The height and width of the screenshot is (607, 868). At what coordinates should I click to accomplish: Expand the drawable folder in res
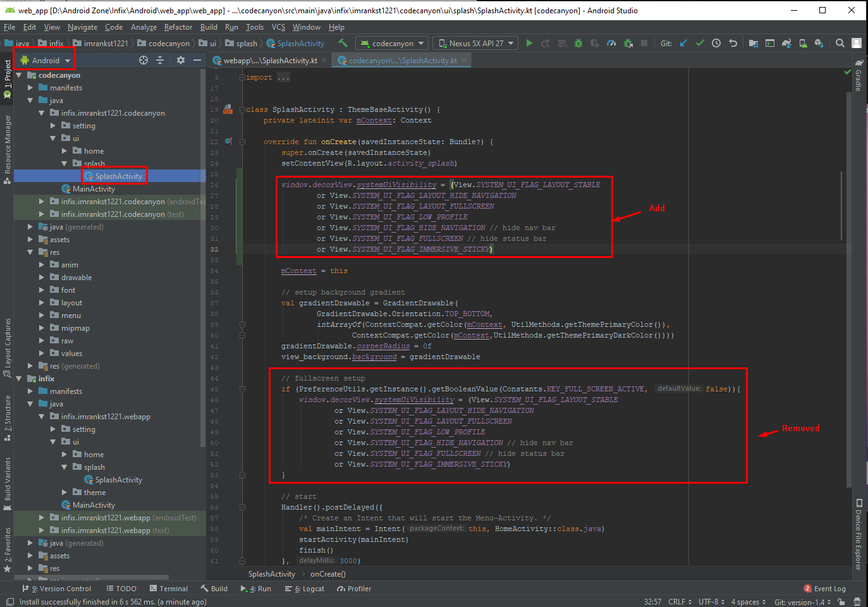click(x=42, y=278)
